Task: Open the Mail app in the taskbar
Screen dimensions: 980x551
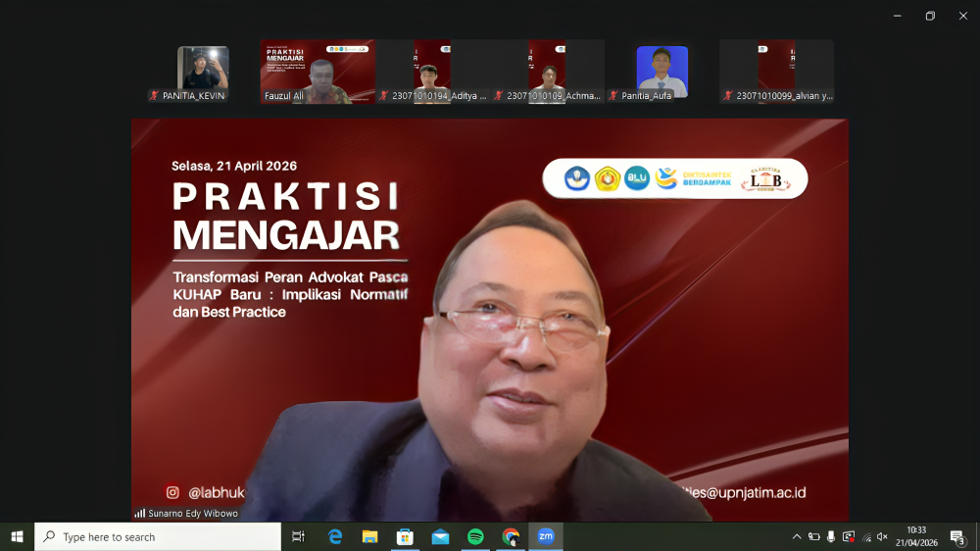Action: pos(440,536)
